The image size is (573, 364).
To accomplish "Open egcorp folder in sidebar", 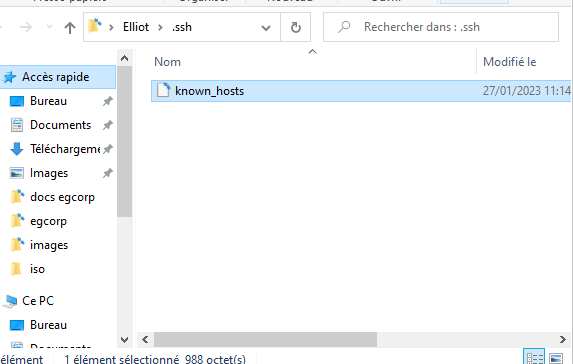I will click(48, 221).
